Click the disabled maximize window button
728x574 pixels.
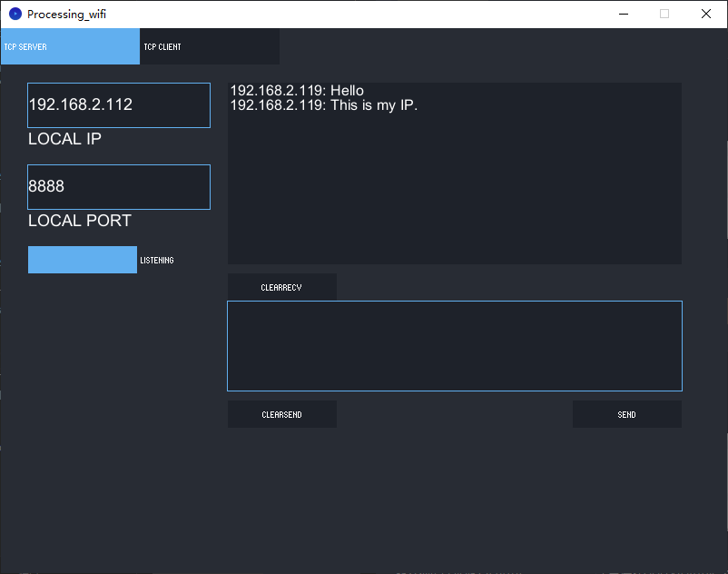tap(664, 14)
